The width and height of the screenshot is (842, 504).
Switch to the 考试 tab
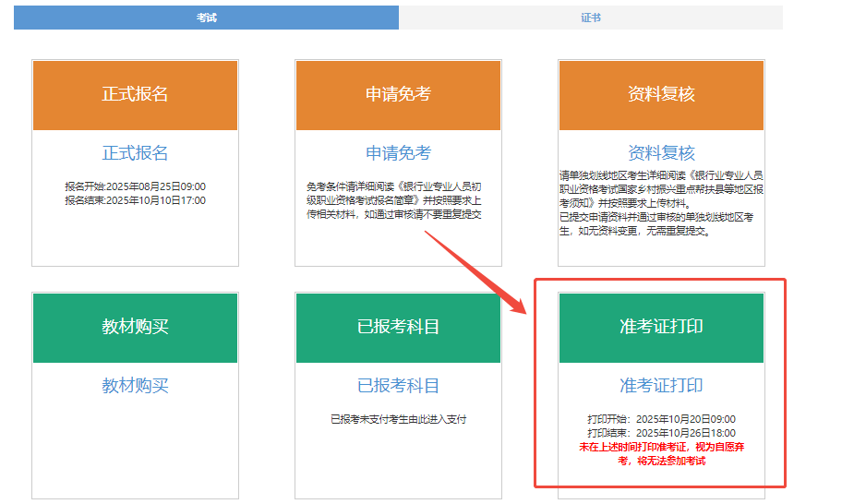pos(206,18)
